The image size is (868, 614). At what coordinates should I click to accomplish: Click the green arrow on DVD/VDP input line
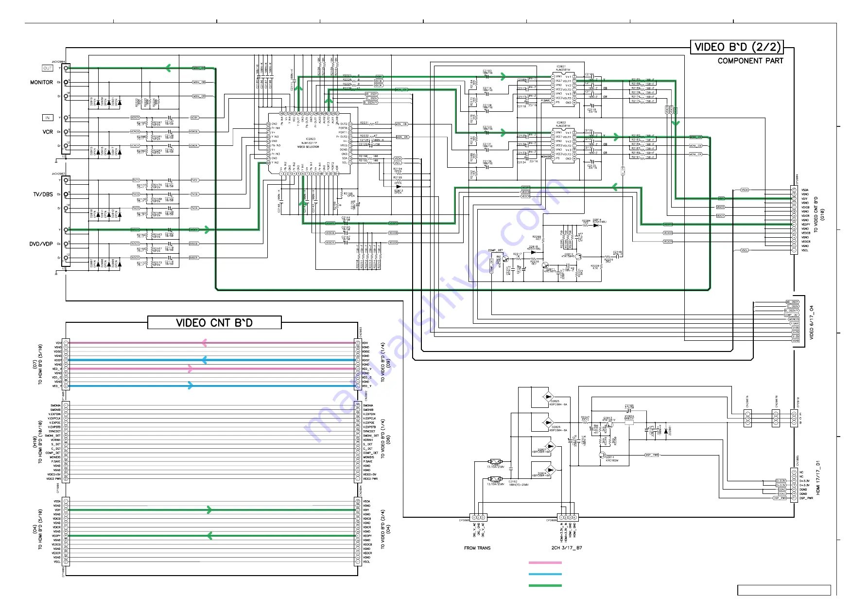(x=208, y=229)
